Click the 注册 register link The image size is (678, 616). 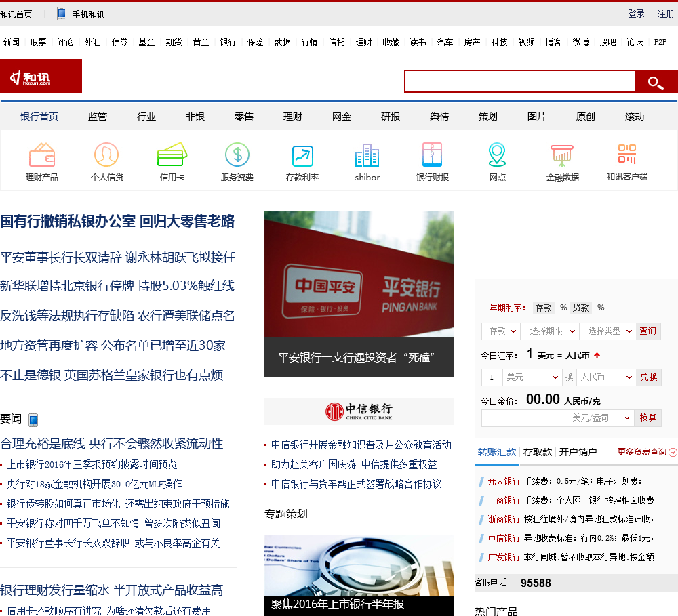(x=666, y=14)
